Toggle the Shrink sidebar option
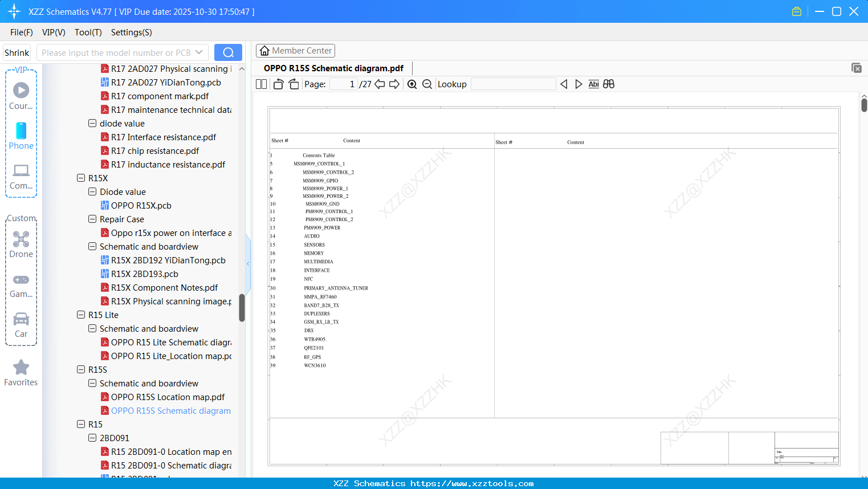The image size is (868, 489). [x=17, y=52]
